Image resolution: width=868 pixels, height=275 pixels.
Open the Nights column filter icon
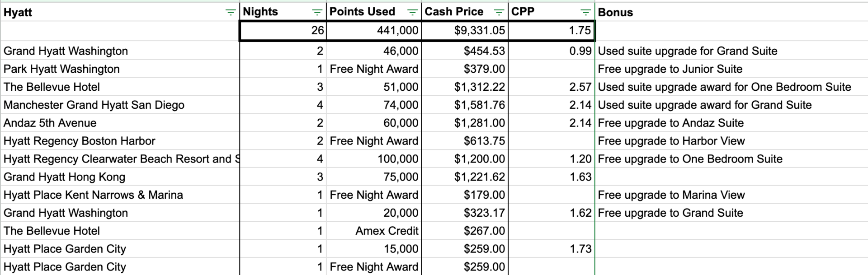[x=317, y=13]
